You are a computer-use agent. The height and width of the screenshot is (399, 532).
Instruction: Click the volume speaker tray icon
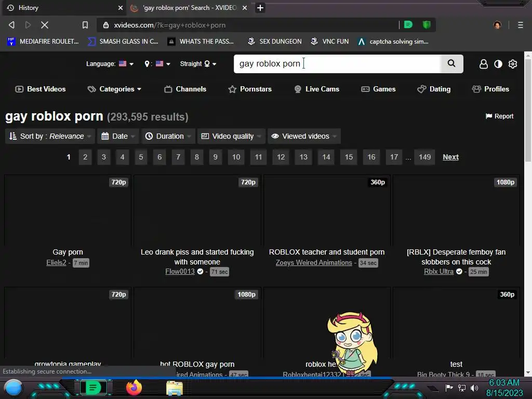click(x=474, y=388)
